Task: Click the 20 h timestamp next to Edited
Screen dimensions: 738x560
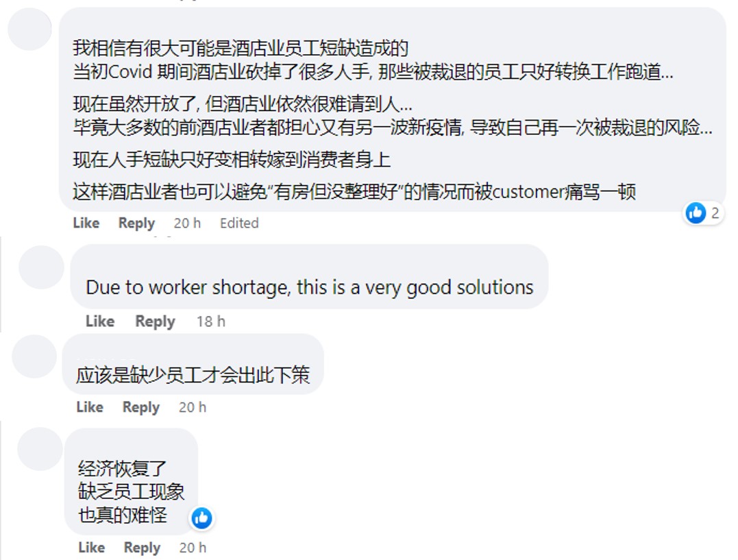Action: [187, 223]
